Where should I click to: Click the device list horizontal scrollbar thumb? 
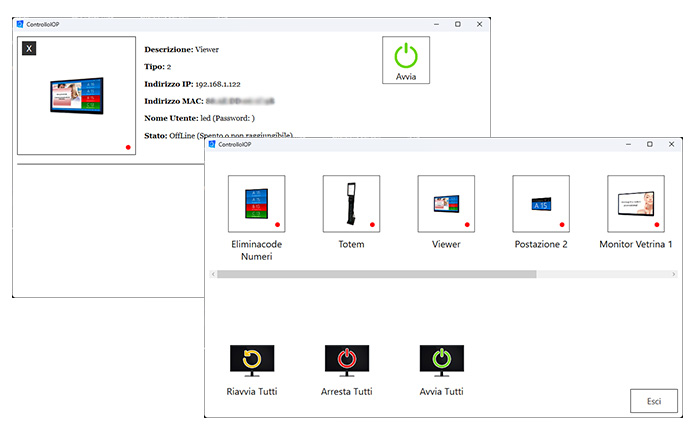click(x=377, y=274)
